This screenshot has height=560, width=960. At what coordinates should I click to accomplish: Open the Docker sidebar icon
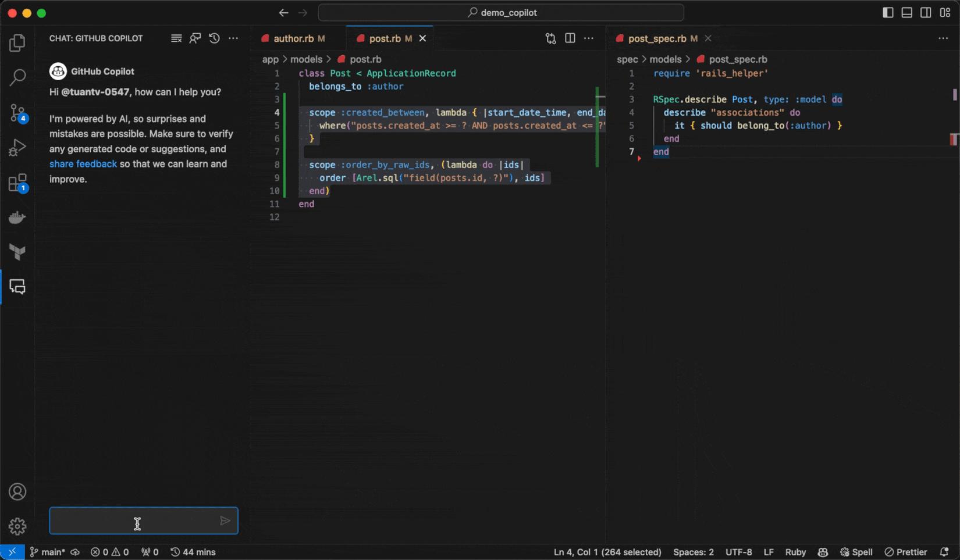(x=17, y=217)
